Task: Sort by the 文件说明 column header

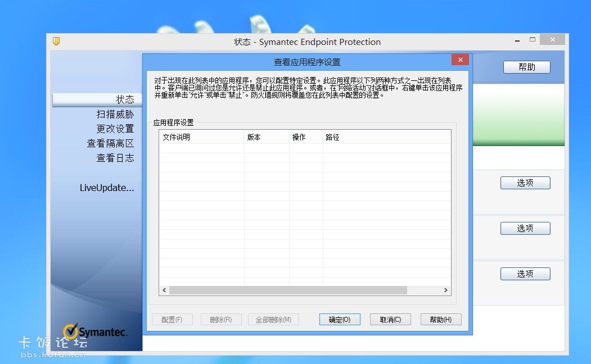Action: [202, 137]
